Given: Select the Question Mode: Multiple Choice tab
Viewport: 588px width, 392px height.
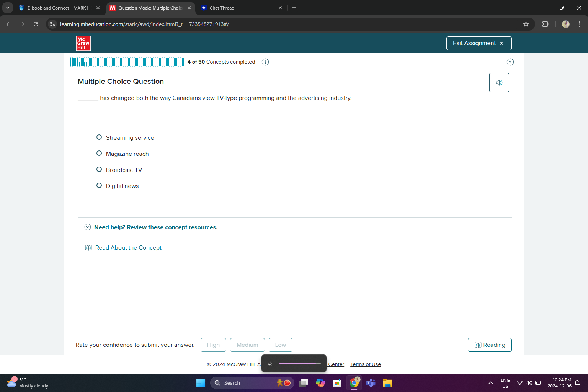Looking at the screenshot, I should (150, 8).
